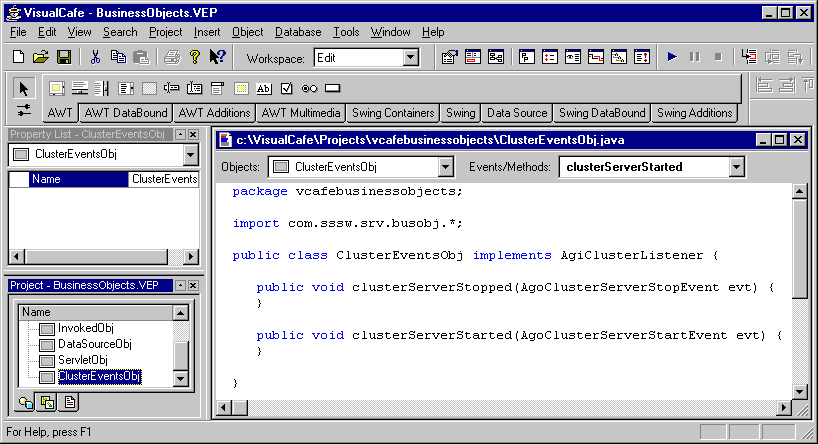Switch to the AWT DataBound tab
The width and height of the screenshot is (818, 444).
(x=126, y=113)
